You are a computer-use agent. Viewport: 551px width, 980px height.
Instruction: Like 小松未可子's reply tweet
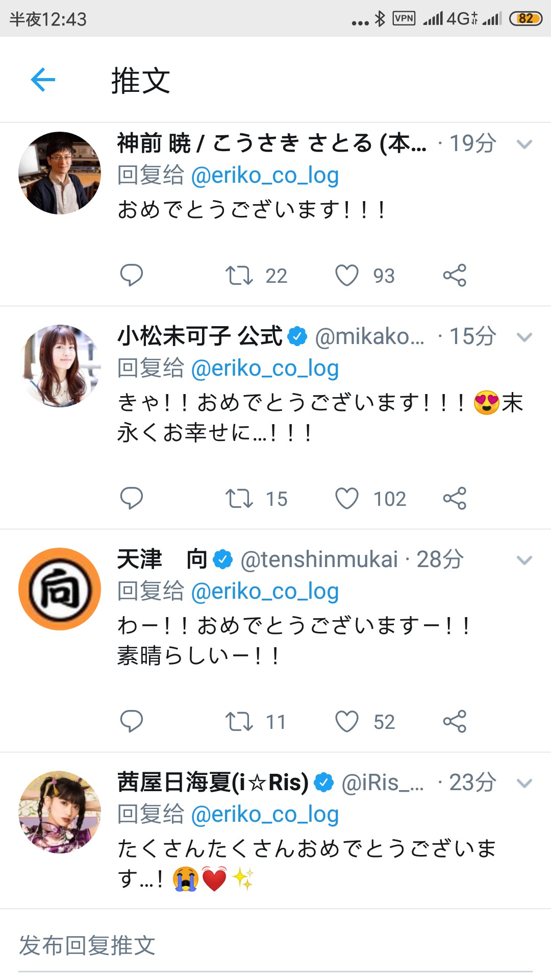click(x=347, y=498)
